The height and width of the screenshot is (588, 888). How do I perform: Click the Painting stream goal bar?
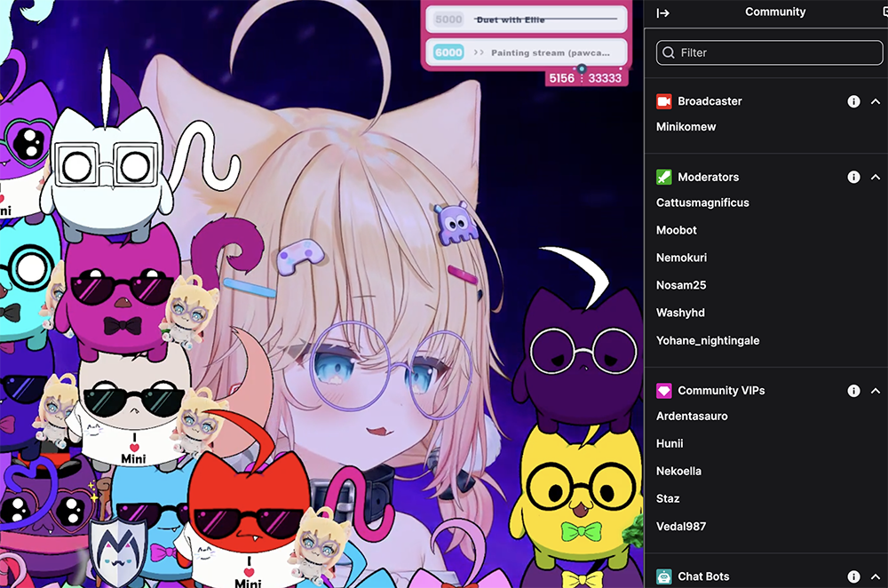pos(526,52)
